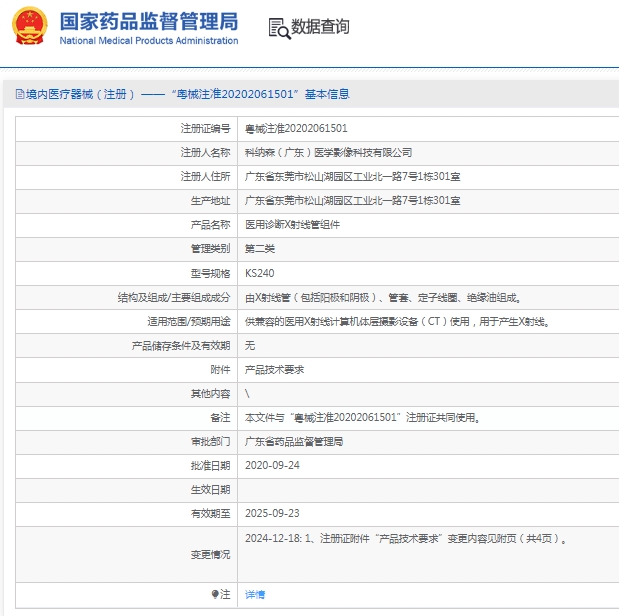Select registration number 粤械注准20202061501 value
This screenshot has height=616, width=619.
coord(296,128)
